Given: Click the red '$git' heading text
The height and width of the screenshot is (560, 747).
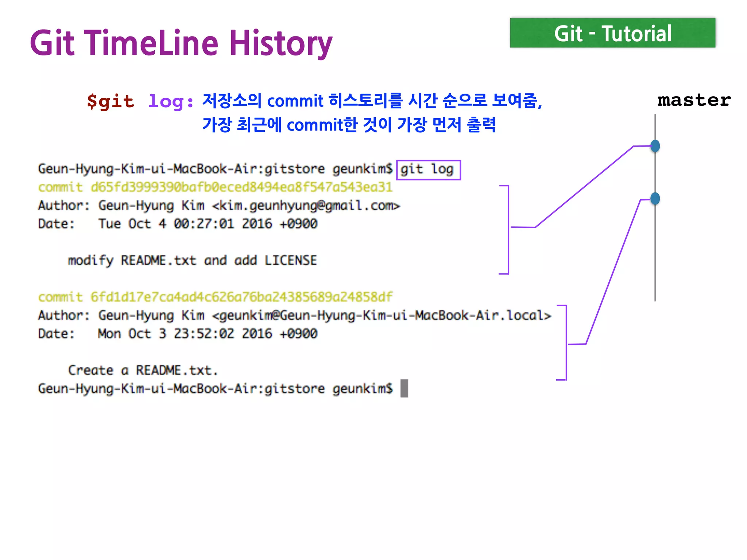Looking at the screenshot, I should click(111, 101).
